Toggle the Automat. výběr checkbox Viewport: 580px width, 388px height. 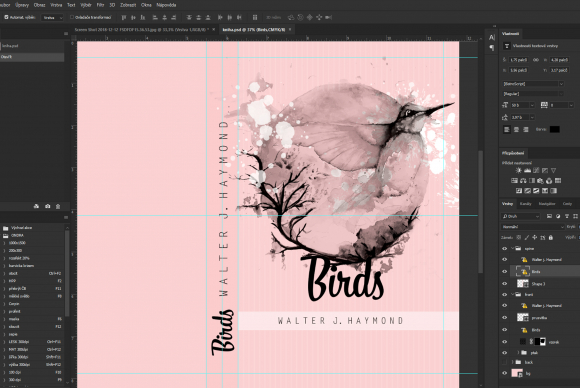tap(6, 17)
